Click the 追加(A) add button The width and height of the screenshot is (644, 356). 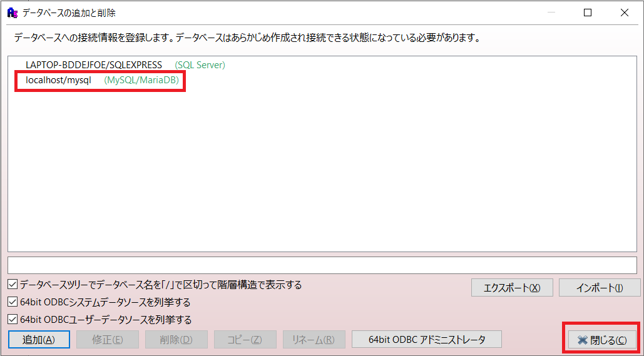coord(39,340)
